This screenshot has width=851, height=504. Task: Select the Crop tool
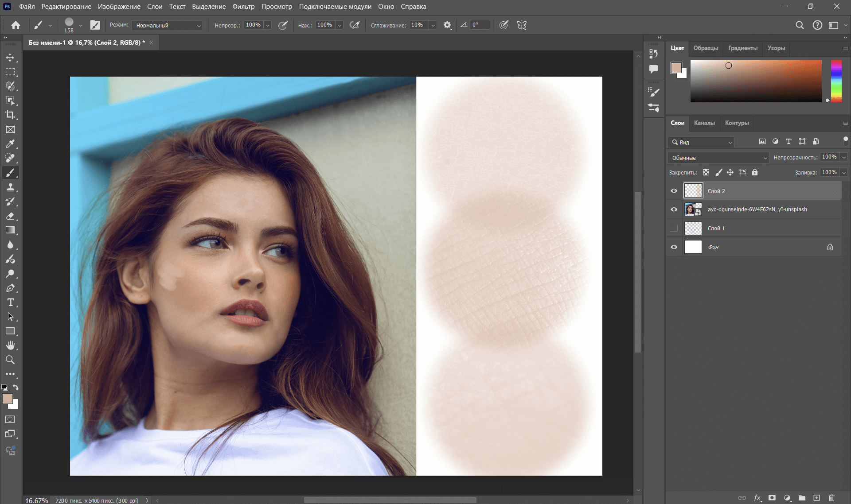(10, 115)
